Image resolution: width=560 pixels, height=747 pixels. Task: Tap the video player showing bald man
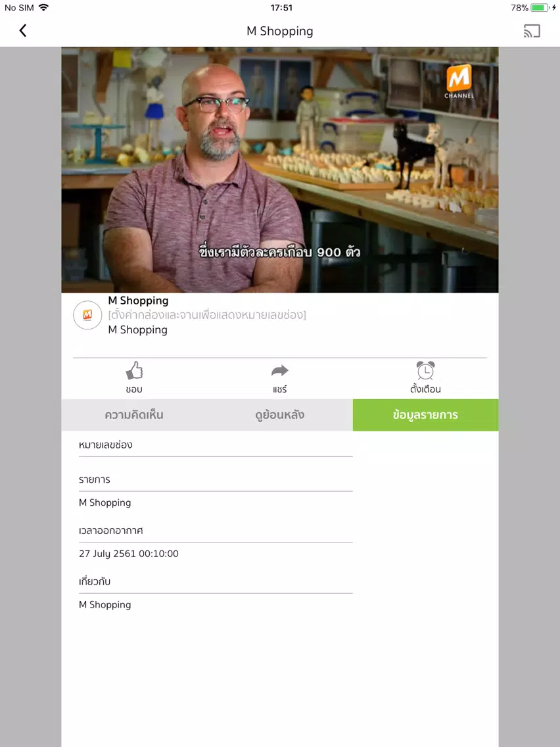pos(280,170)
